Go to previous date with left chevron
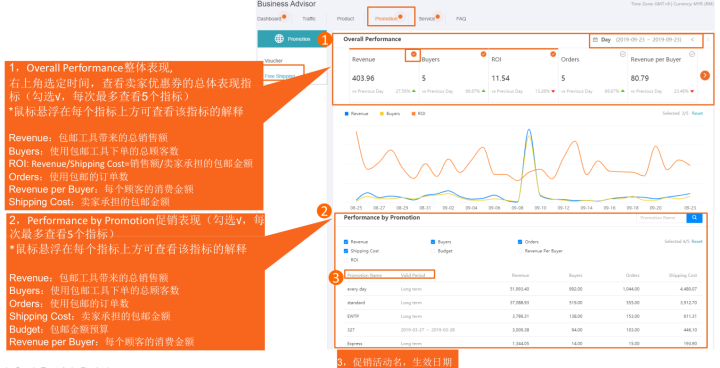 [692, 40]
